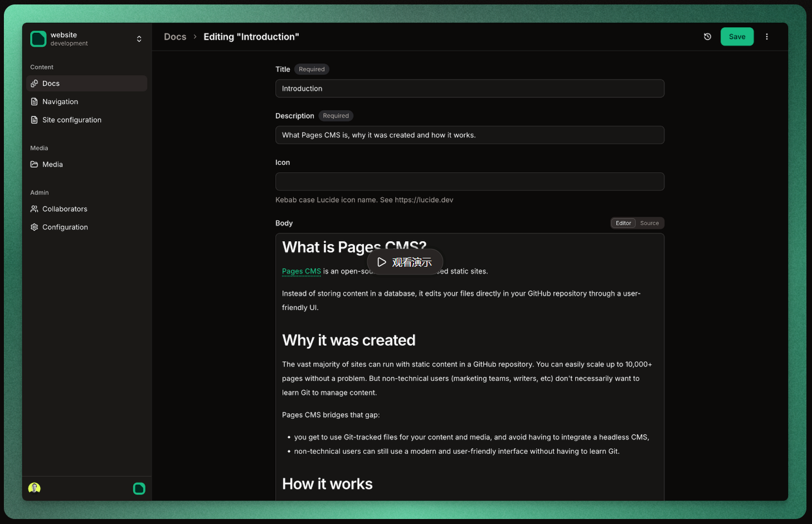This screenshot has height=524, width=812.
Task: Open the file history panel
Action: click(707, 36)
